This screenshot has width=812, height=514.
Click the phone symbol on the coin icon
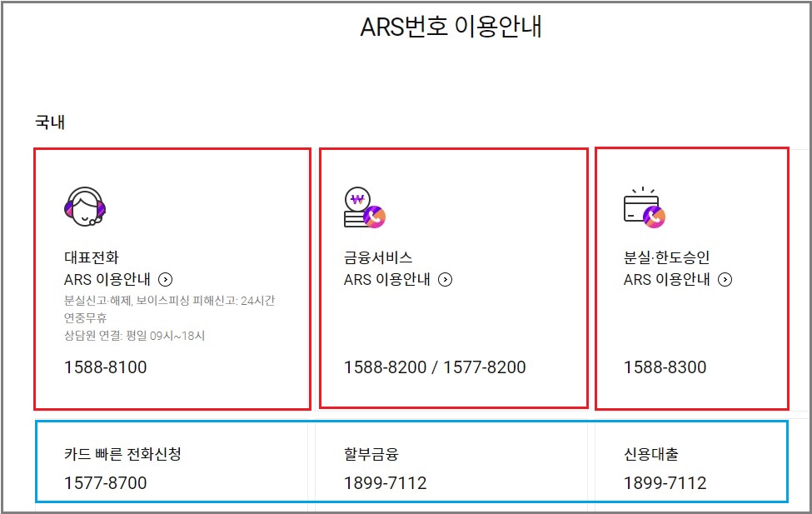pos(375,218)
